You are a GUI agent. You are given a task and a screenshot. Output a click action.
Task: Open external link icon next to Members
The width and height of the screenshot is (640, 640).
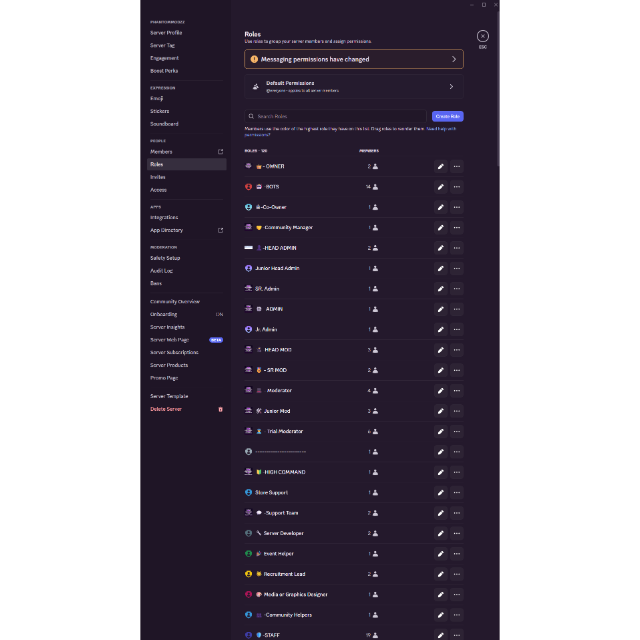tap(221, 152)
